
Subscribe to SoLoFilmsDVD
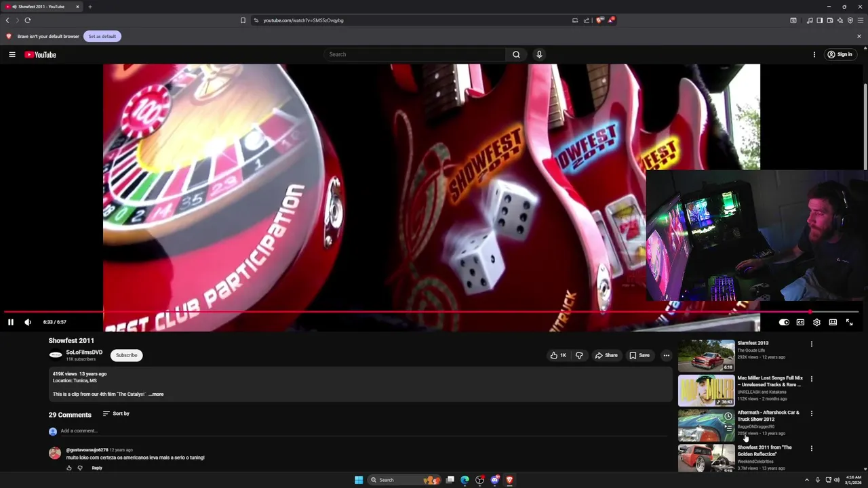pos(126,355)
